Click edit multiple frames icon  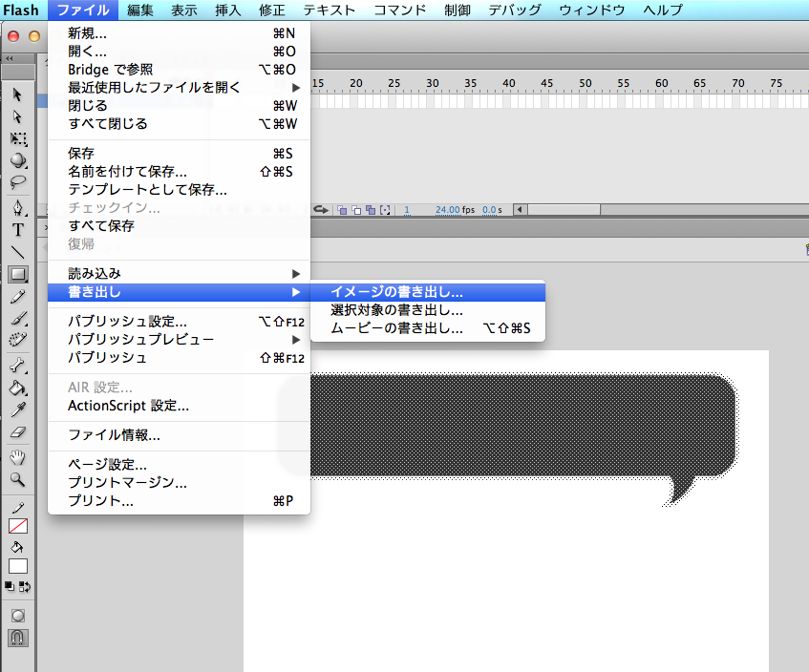coord(371,210)
